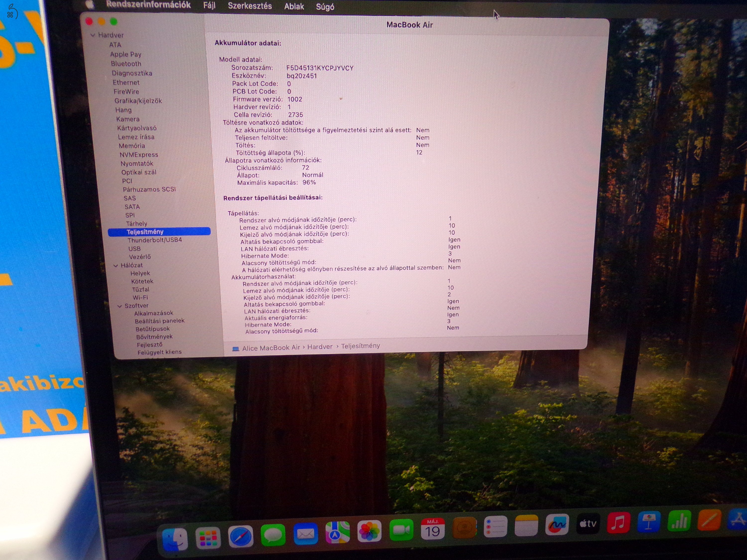Select Diagnosztika in the sidebar
The image size is (747, 560).
coord(132,73)
